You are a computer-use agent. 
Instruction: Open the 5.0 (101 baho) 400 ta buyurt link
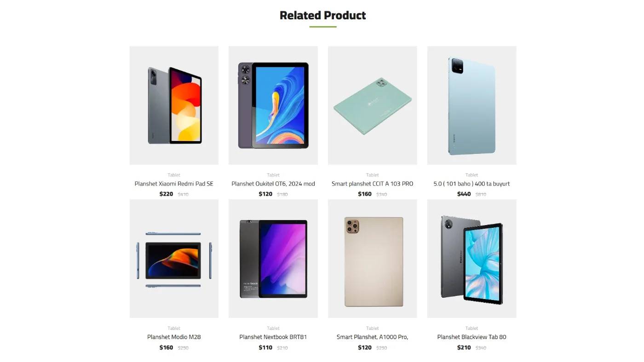point(472,184)
